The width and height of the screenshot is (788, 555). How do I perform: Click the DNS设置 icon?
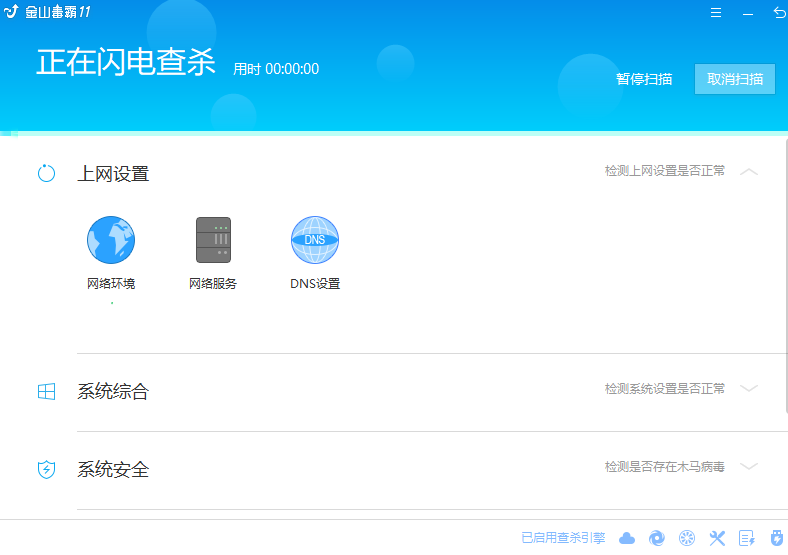point(315,240)
